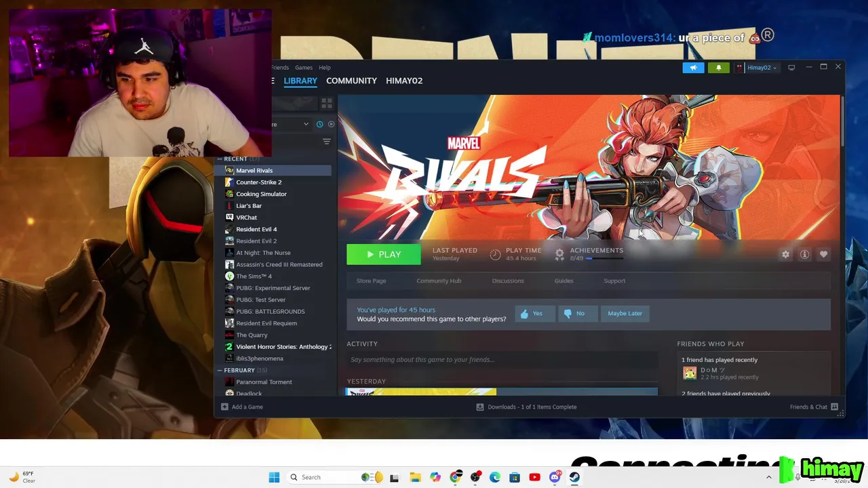
Task: Enter Big Picture mode monitor icon
Action: pyautogui.click(x=791, y=67)
